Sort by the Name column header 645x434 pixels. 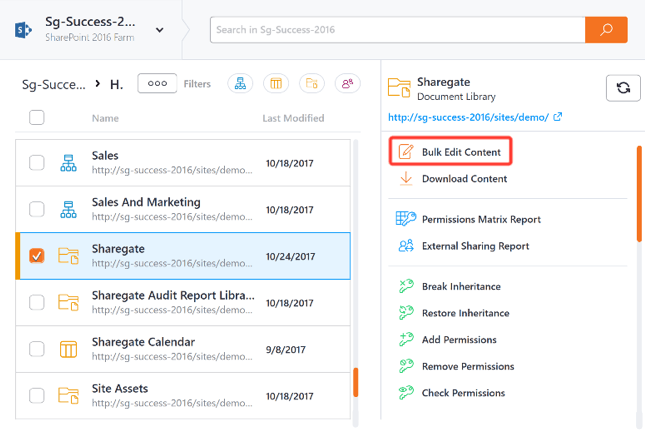point(105,118)
